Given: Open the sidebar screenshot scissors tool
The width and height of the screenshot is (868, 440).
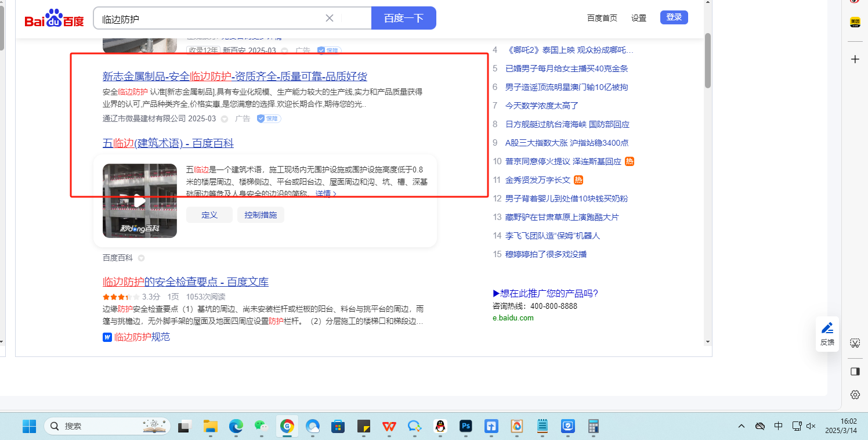Looking at the screenshot, I should click(855, 343).
